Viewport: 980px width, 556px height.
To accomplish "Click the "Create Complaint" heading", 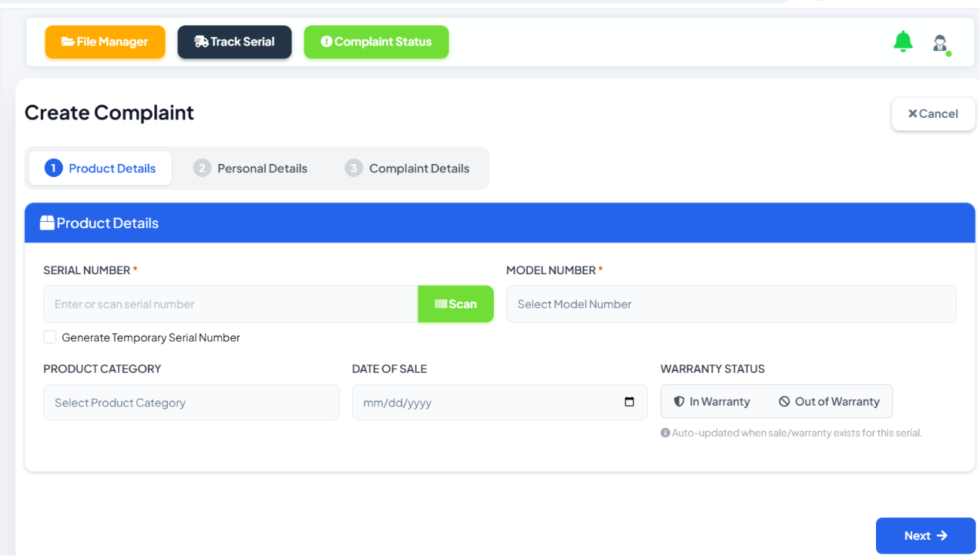I will [109, 112].
